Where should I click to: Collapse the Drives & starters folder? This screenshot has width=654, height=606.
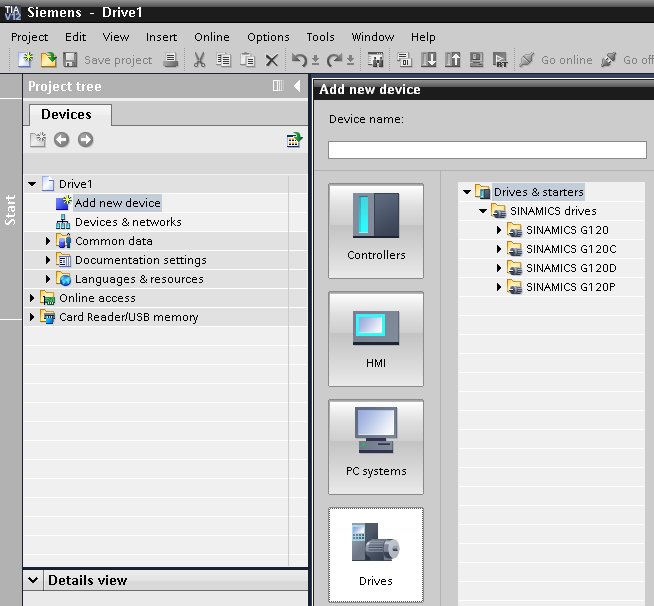tap(467, 192)
